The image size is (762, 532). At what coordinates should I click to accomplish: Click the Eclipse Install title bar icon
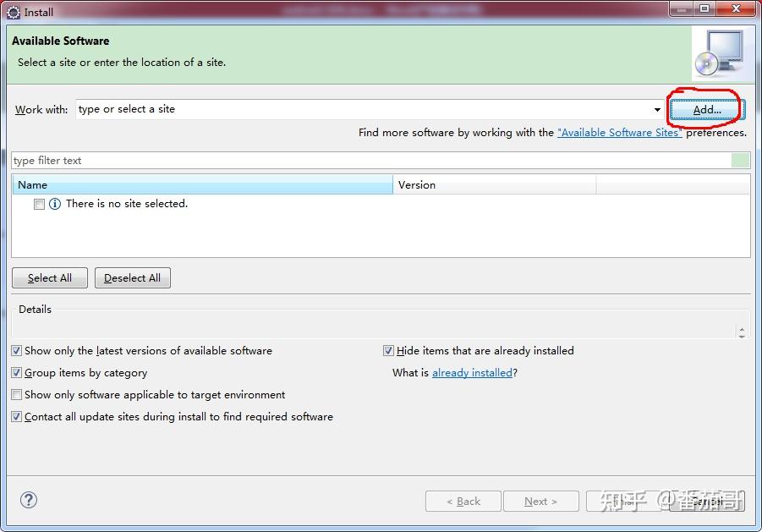14,12
